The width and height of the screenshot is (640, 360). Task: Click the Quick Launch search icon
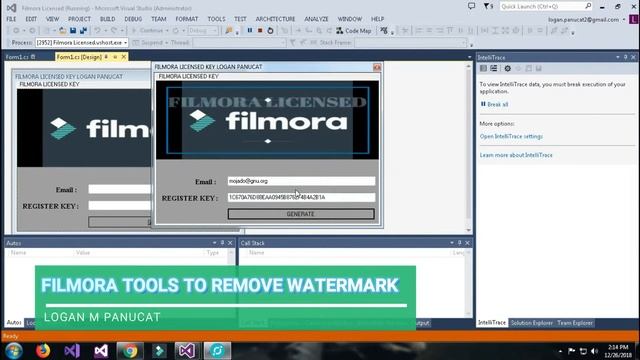coord(588,6)
